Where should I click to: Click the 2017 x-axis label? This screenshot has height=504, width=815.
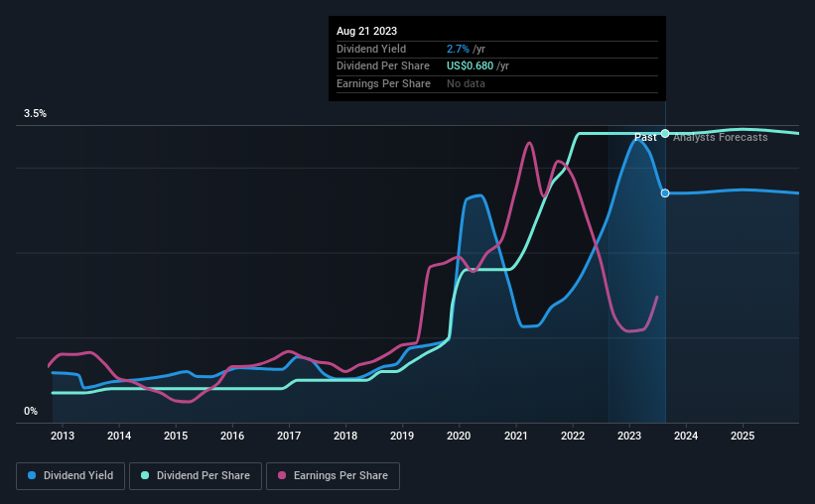point(289,436)
